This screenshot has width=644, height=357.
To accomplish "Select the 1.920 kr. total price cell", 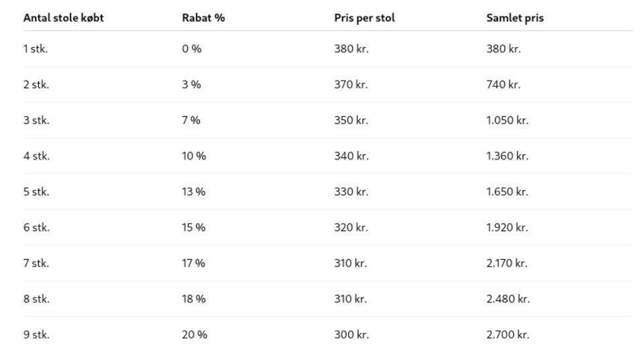I will [507, 227].
